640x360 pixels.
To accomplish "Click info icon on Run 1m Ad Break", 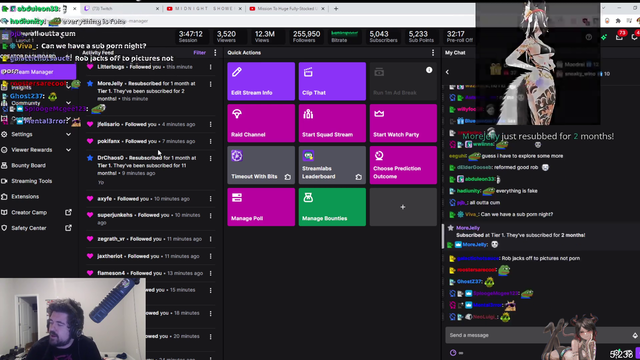I will coord(429,70).
